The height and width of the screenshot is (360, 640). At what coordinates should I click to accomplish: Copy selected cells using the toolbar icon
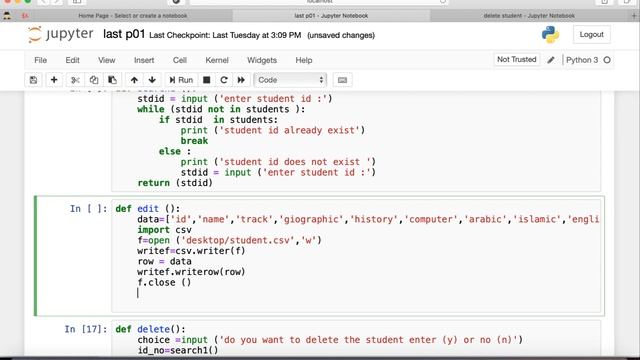pyautogui.click(x=94, y=80)
